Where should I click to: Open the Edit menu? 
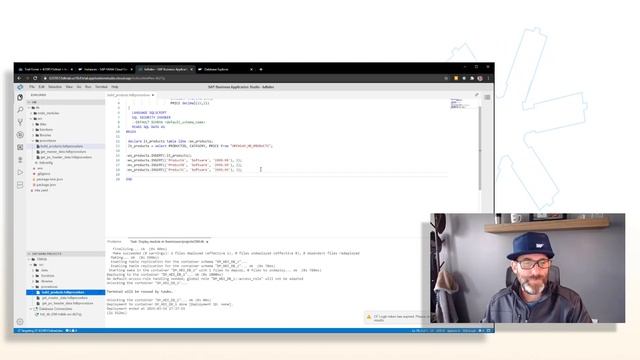(41, 87)
